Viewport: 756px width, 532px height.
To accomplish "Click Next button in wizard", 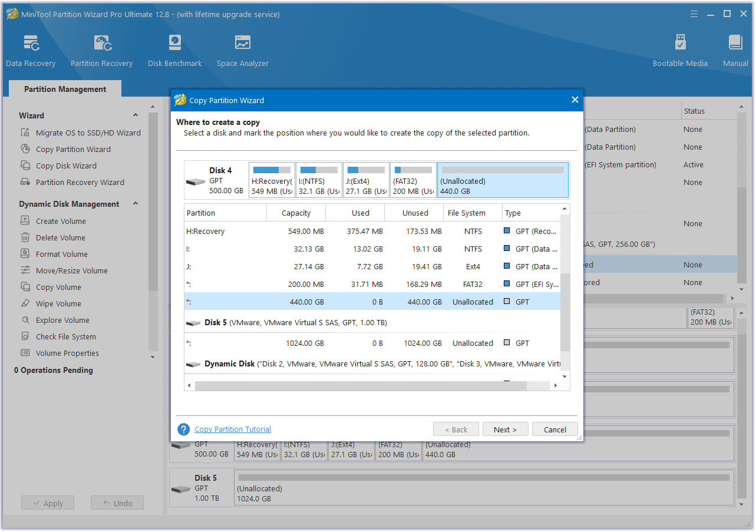I will click(505, 429).
